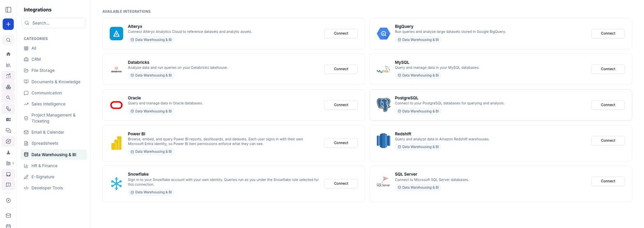644x228 pixels.
Task: Select the Spreadsheets category
Action: (x=53, y=143)
